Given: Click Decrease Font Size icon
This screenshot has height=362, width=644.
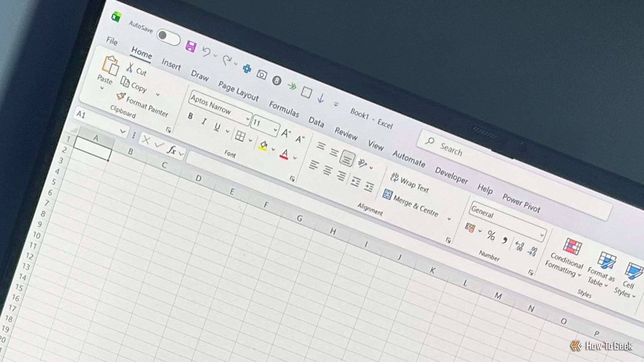Looking at the screenshot, I should (x=300, y=139).
